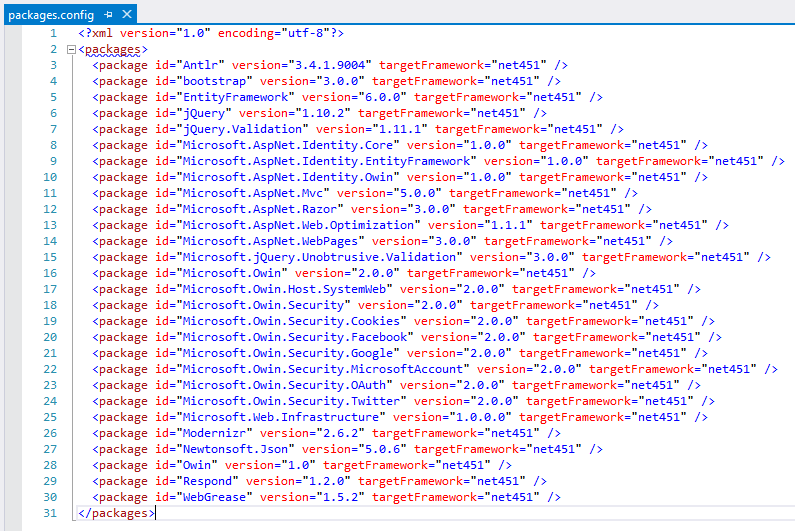The image size is (795, 531).
Task: Click the opening packages tag
Action: tap(113, 50)
